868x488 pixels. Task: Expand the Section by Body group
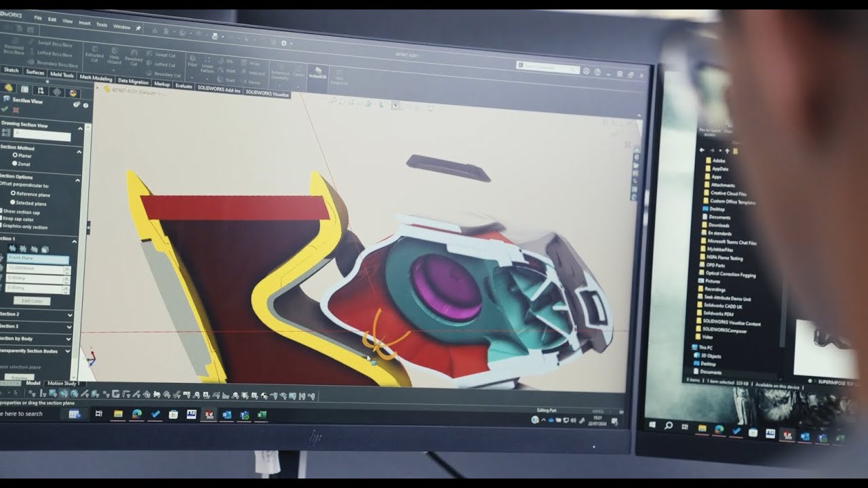[x=68, y=338]
